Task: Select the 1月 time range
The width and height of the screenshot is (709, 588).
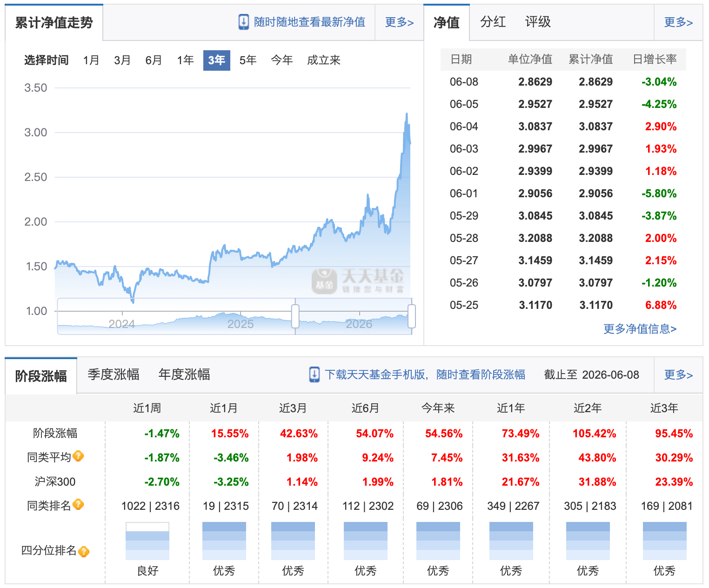Action: pos(91,60)
